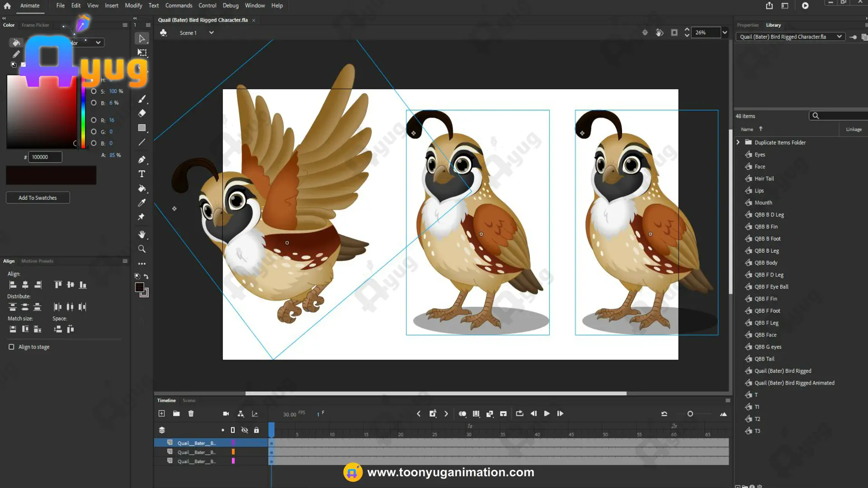Select the Hand tool
The image size is (868, 488).
tap(142, 234)
